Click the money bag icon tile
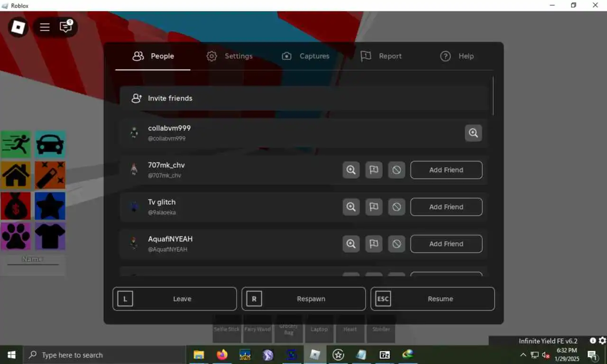The width and height of the screenshot is (607, 364). tap(16, 206)
